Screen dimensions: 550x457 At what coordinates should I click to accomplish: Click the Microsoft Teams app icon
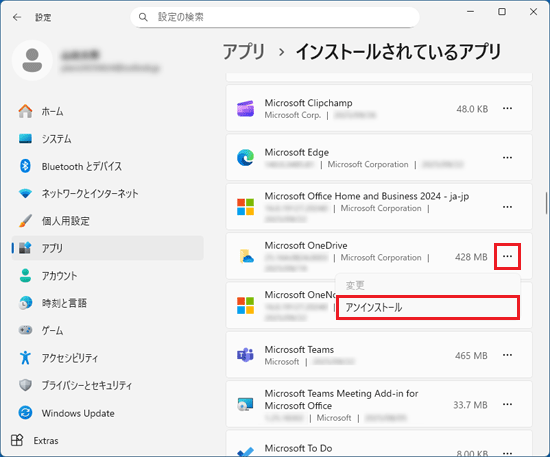pyautogui.click(x=246, y=355)
